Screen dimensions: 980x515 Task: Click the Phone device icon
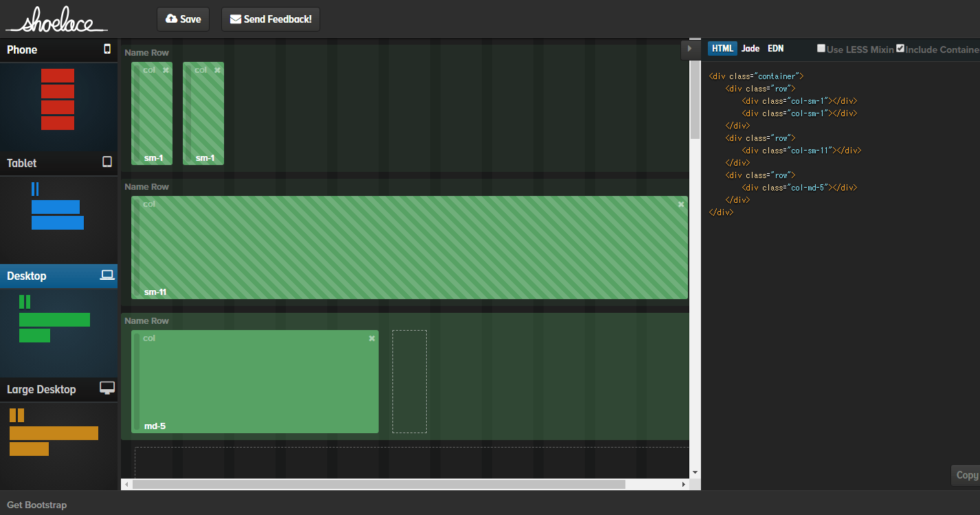107,50
